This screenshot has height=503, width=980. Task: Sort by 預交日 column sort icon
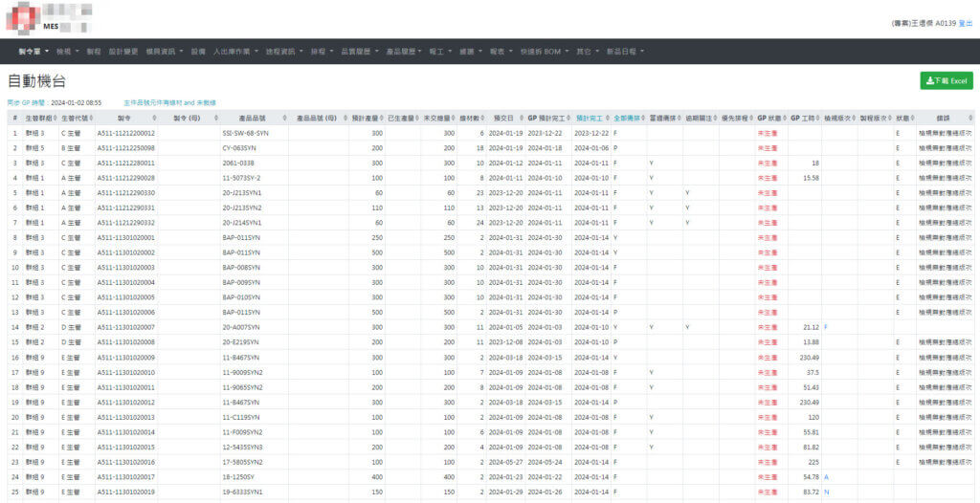(x=521, y=119)
